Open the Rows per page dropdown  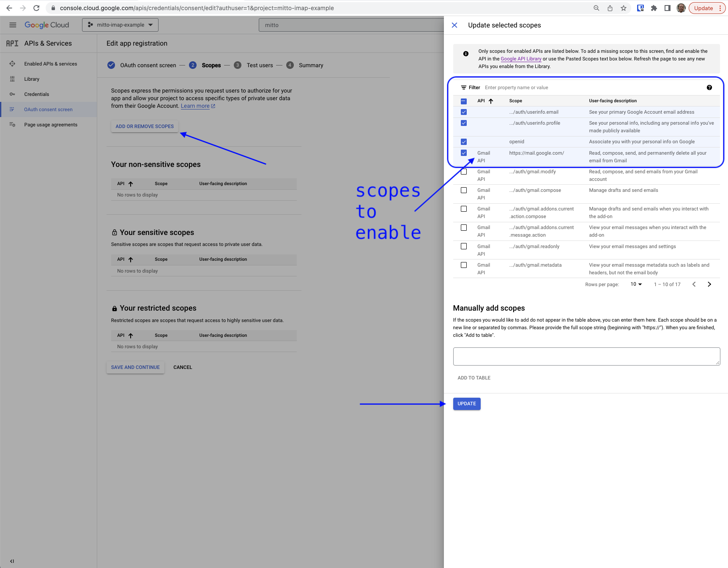click(x=636, y=284)
